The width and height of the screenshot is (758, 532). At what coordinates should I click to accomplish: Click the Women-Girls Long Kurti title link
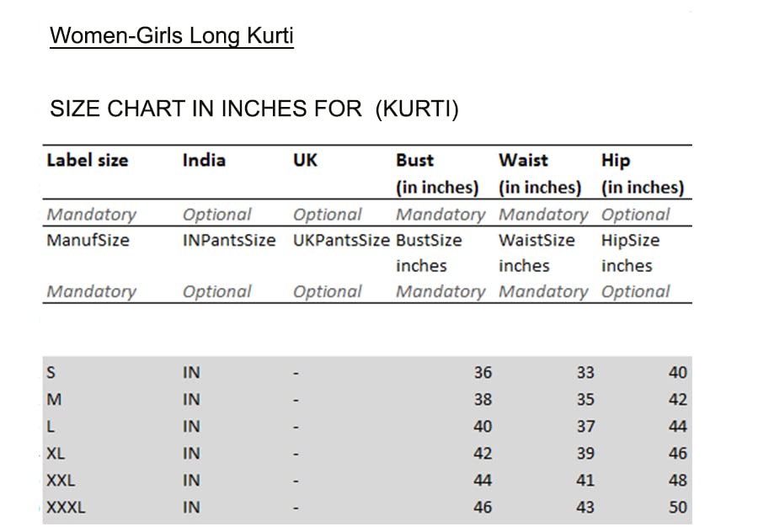[172, 36]
